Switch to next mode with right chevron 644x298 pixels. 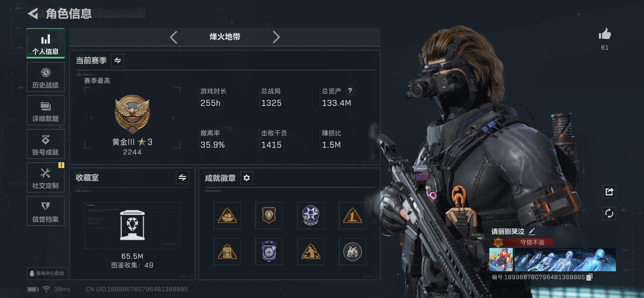pyautogui.click(x=276, y=37)
